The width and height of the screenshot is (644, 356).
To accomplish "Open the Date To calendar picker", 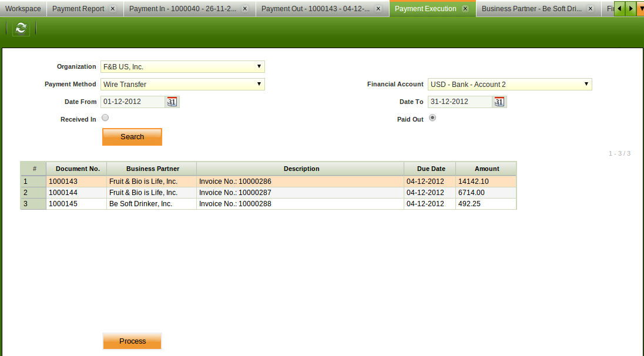I will [x=499, y=102].
